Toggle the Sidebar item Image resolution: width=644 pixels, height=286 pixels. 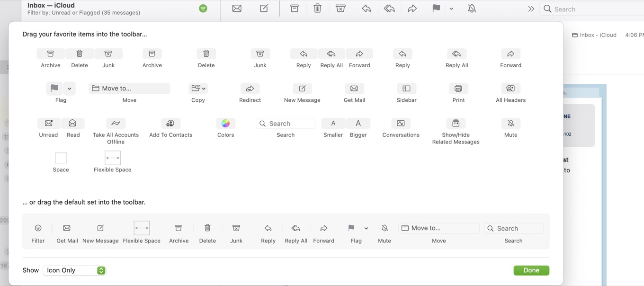tap(406, 88)
